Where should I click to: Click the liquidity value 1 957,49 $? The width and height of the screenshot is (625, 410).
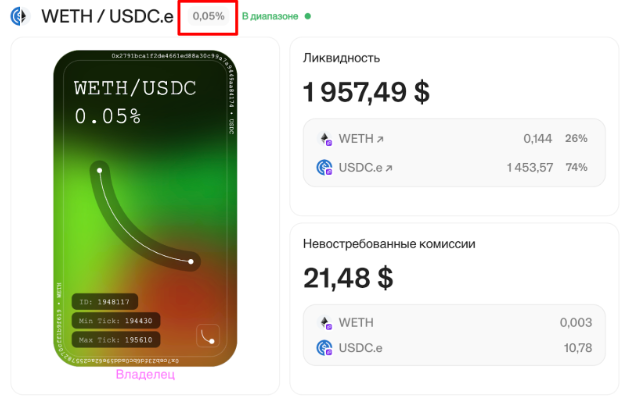[x=366, y=92]
